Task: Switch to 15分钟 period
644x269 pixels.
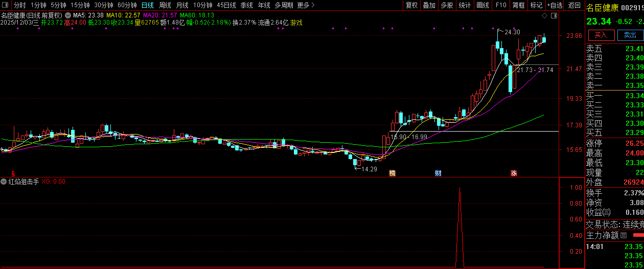Action: click(x=80, y=5)
